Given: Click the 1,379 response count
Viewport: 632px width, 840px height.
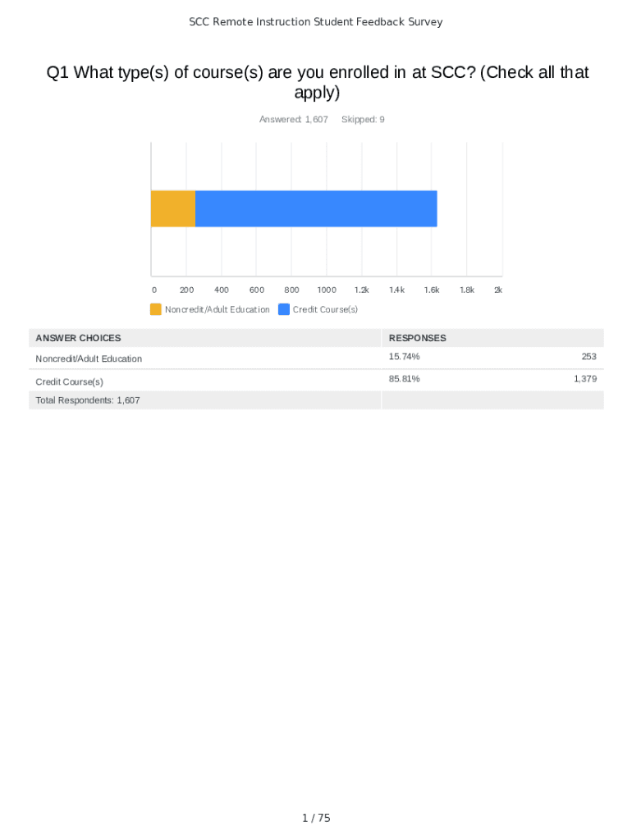Looking at the screenshot, I should click(x=584, y=379).
